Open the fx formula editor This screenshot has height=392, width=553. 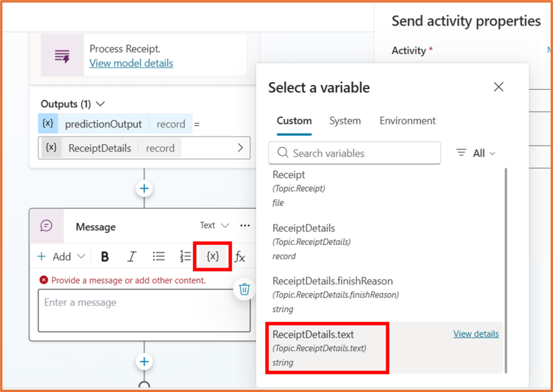click(239, 257)
